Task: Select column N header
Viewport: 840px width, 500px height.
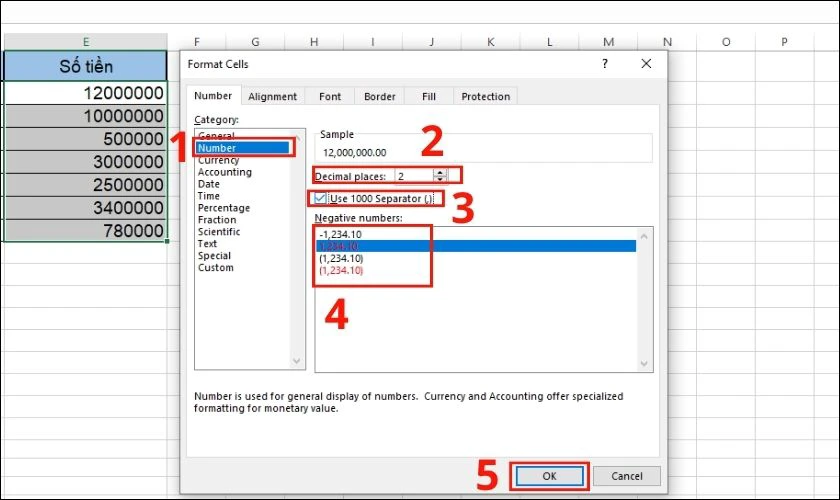Action: point(667,42)
